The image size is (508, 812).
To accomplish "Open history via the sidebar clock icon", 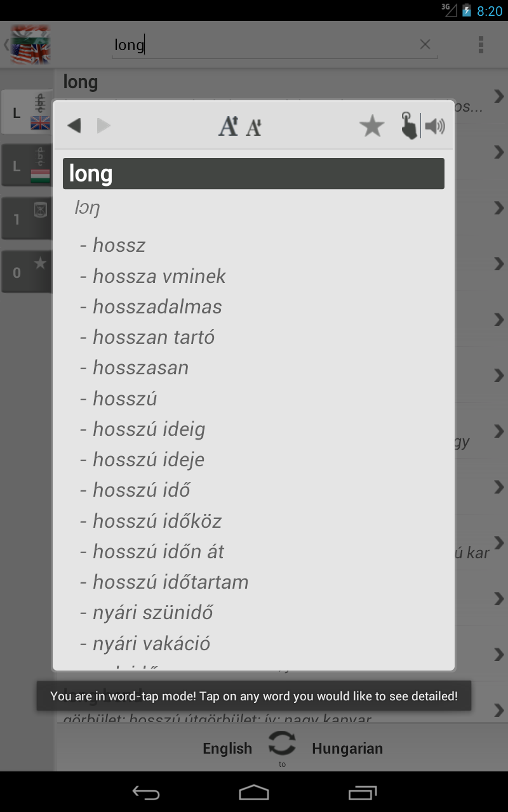I will click(27, 218).
